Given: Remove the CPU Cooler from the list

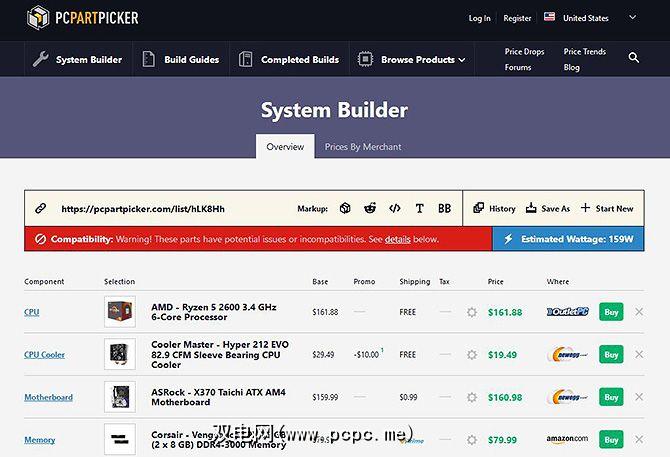Looking at the screenshot, I should point(639,354).
